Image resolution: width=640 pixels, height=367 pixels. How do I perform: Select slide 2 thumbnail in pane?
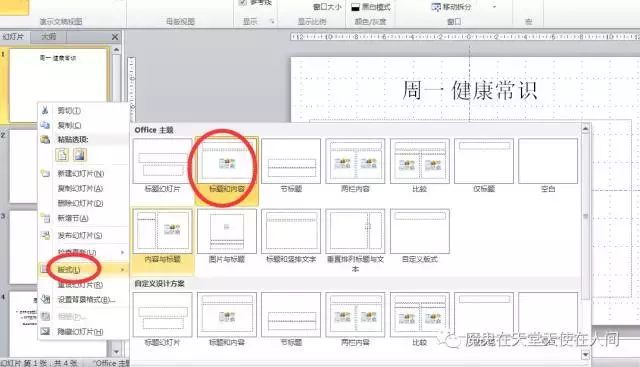pyautogui.click(x=23, y=166)
